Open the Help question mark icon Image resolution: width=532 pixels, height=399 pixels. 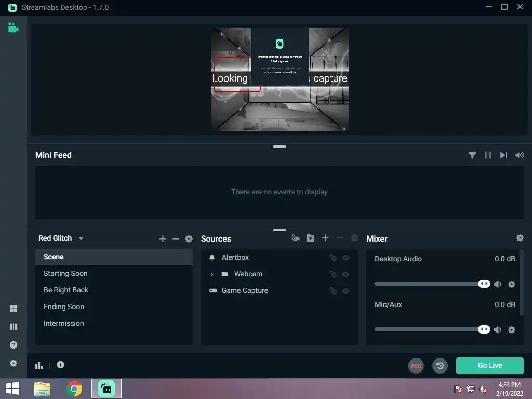coord(14,345)
